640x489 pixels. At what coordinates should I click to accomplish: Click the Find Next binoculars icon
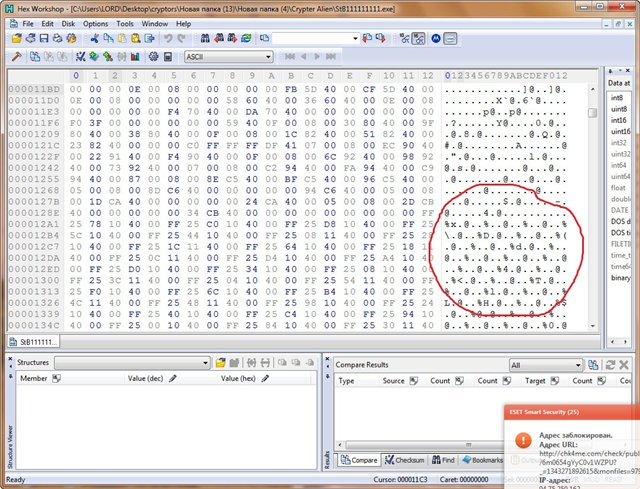(232, 38)
